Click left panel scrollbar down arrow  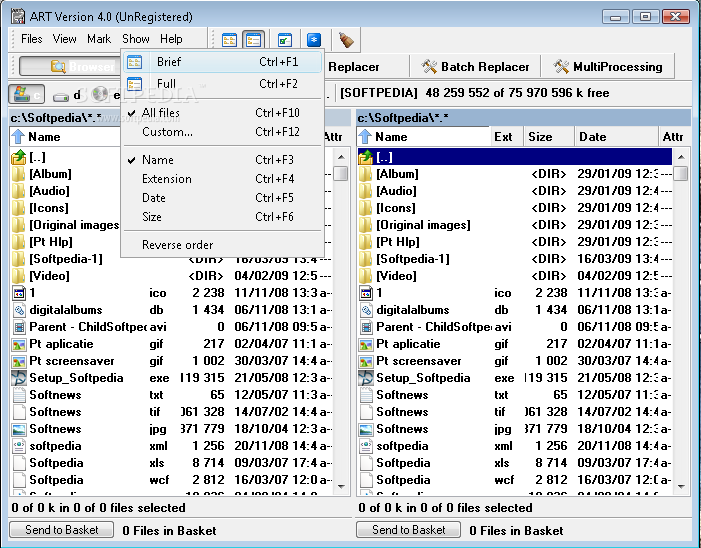click(341, 486)
